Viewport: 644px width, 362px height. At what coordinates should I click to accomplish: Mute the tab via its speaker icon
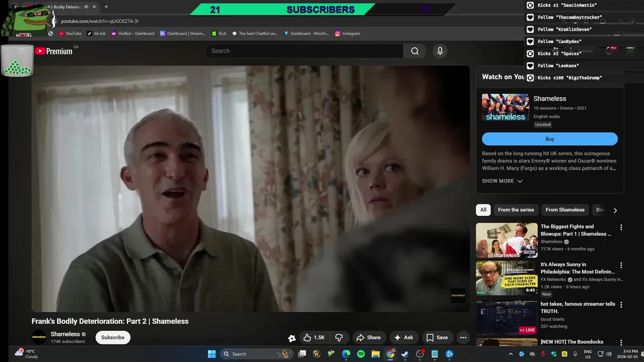click(86, 7)
